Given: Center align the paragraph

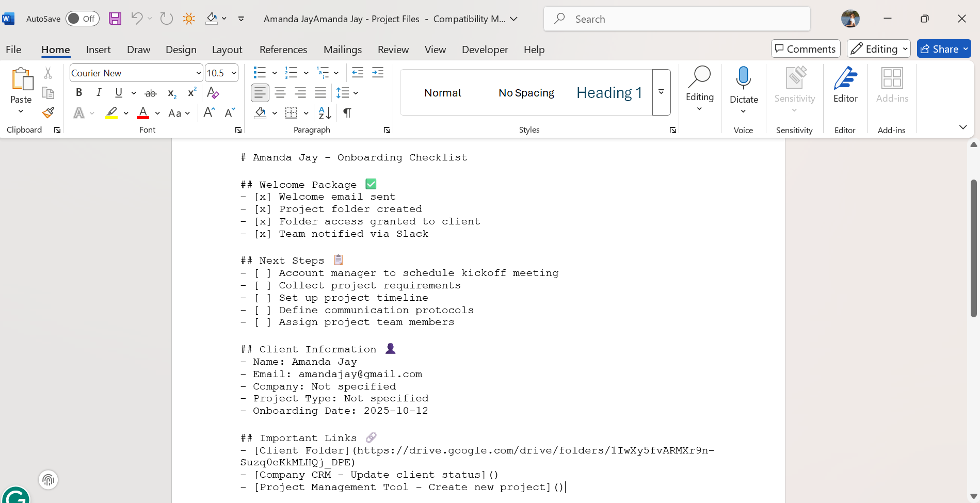Looking at the screenshot, I should pyautogui.click(x=280, y=93).
